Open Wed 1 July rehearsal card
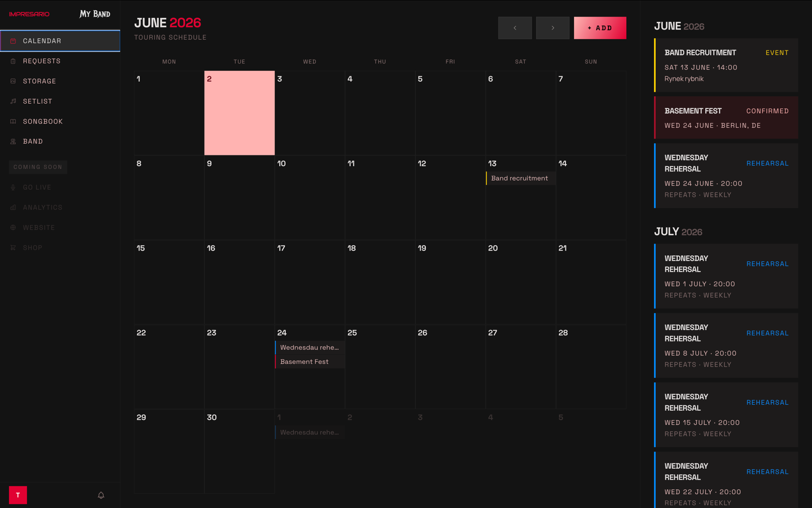812x508 pixels. (x=726, y=276)
